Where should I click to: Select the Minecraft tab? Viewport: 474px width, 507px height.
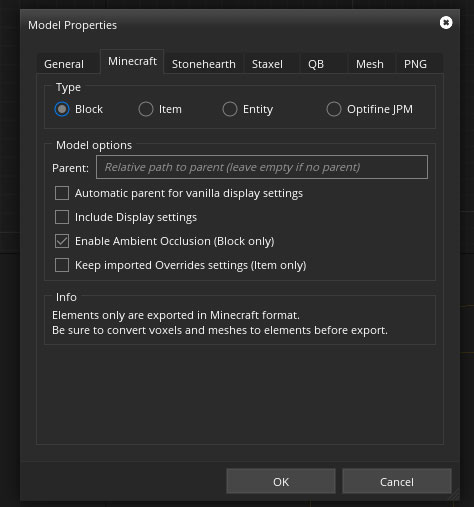coord(132,61)
